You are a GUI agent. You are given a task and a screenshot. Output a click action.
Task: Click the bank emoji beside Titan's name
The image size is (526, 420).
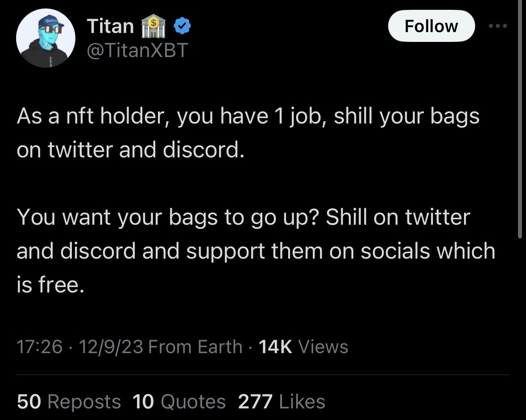[153, 26]
